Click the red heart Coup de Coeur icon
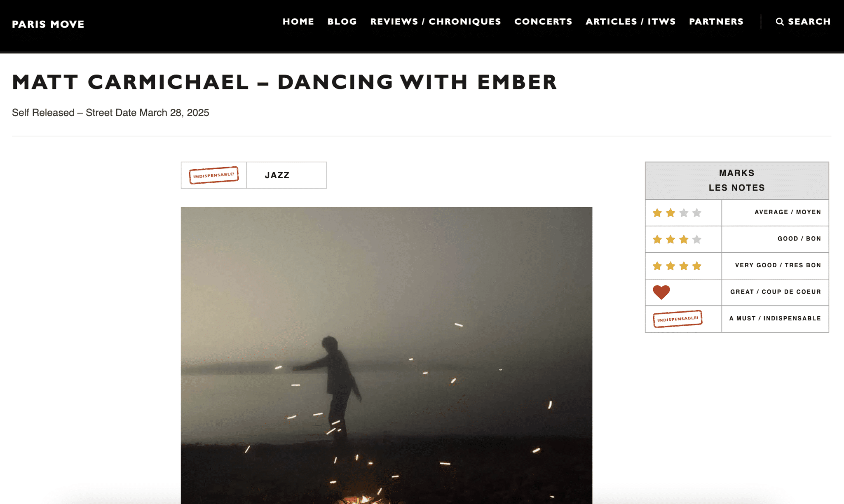Image resolution: width=844 pixels, height=504 pixels. click(x=661, y=292)
